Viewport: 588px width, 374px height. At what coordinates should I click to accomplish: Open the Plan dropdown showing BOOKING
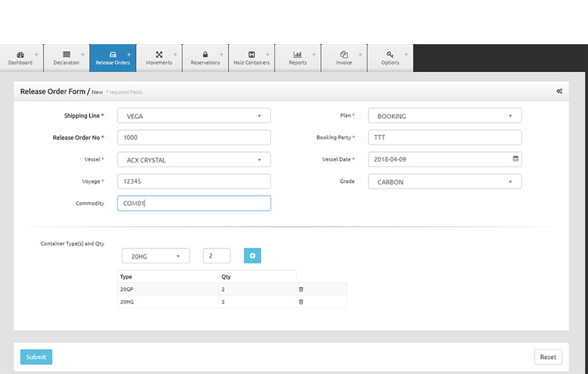pyautogui.click(x=445, y=116)
